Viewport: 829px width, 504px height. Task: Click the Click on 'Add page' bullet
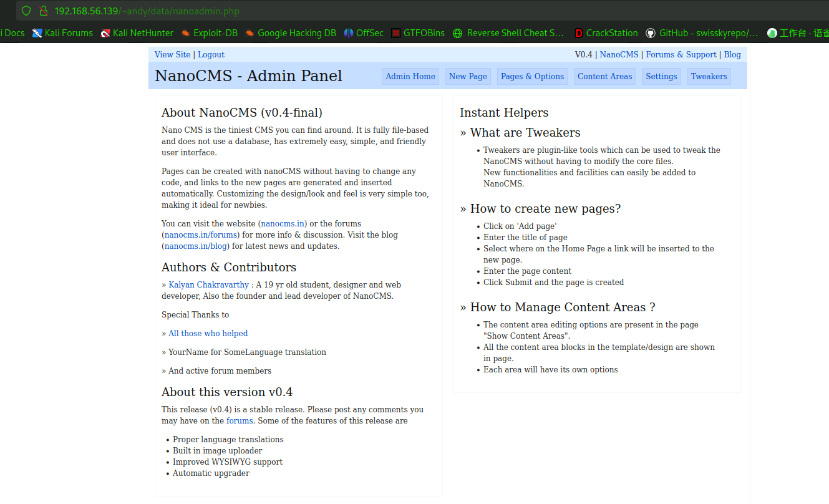click(x=520, y=226)
